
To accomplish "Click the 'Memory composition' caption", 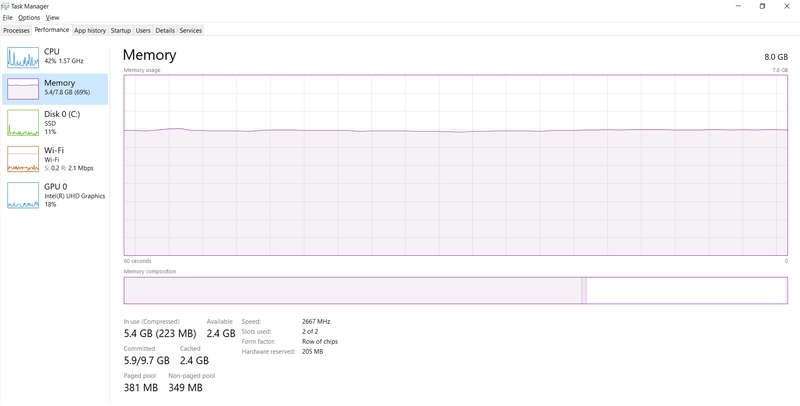I will 149,271.
